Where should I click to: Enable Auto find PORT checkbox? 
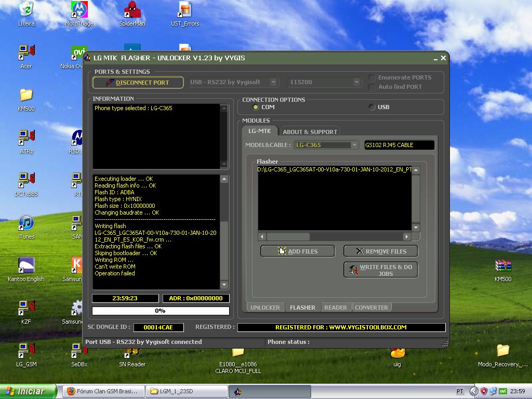(x=372, y=87)
